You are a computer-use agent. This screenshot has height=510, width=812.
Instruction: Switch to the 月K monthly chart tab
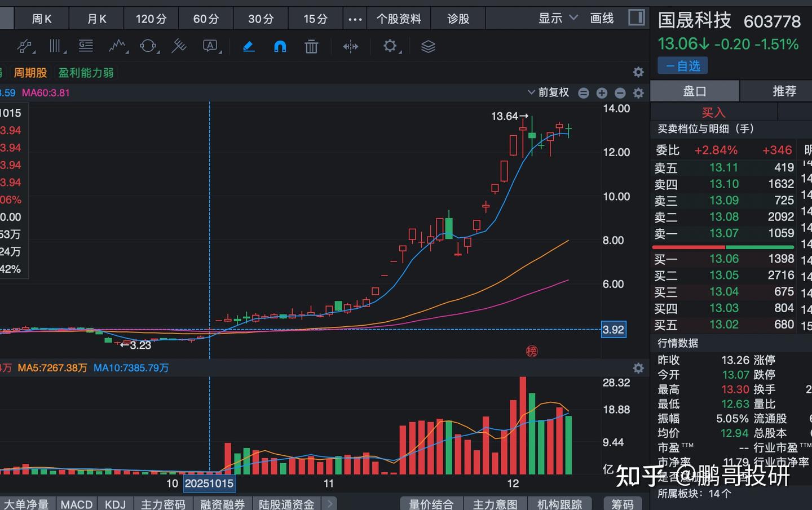pos(96,18)
